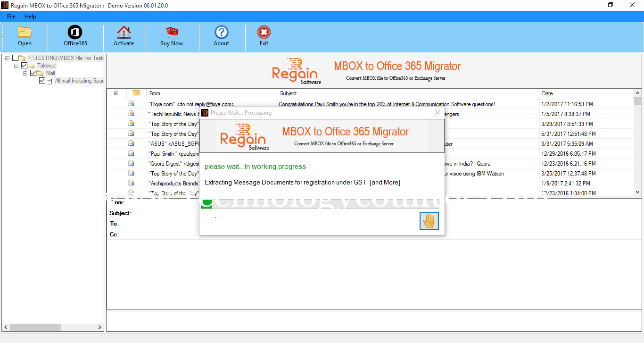644x343 pixels.
Task: Select the Mail tree label
Action: (x=50, y=73)
